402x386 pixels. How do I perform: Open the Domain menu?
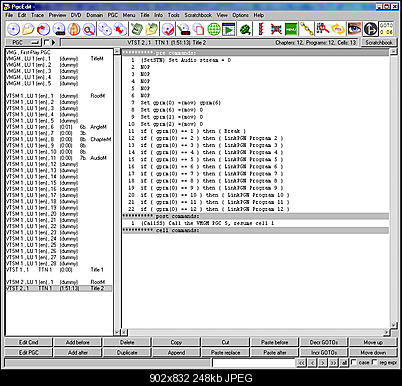[x=95, y=15]
